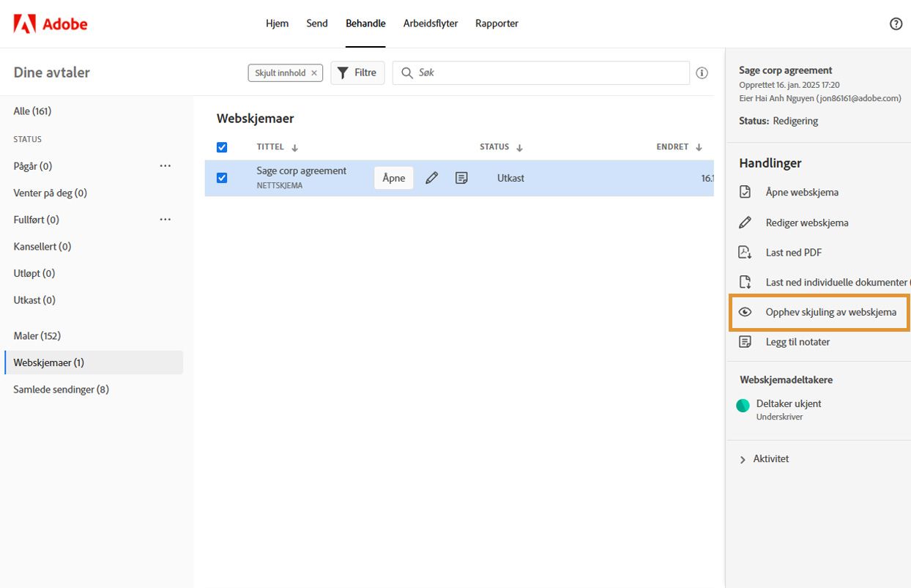Viewport: 911px width, 588px height.
Task: Click the Legg til notater icon
Action: click(x=745, y=341)
